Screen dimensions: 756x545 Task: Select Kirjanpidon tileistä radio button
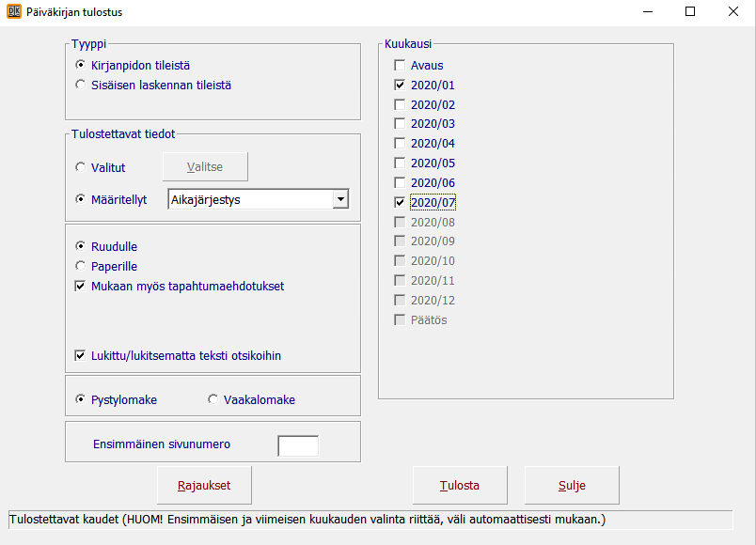pos(81,65)
